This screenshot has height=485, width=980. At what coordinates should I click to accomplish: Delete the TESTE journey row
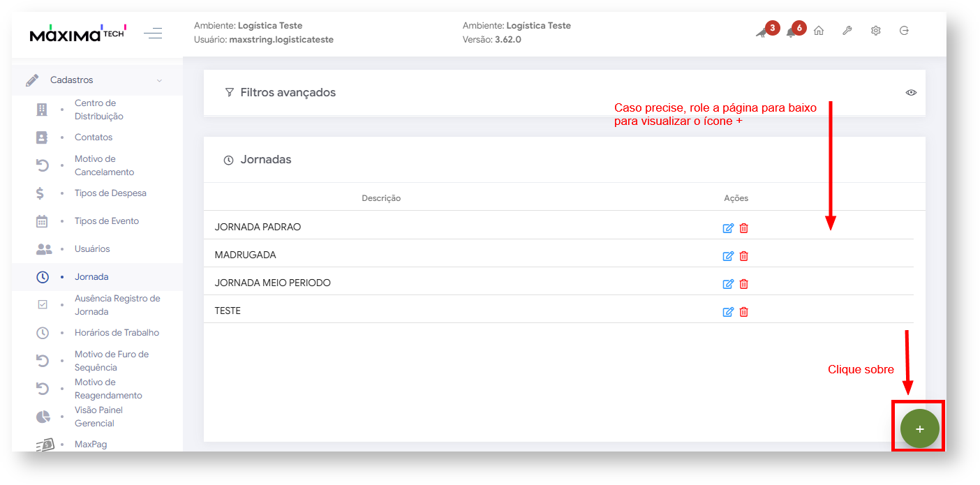pos(744,312)
